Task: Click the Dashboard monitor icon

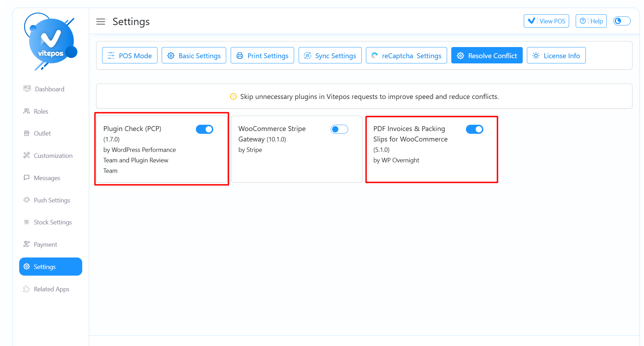Action: (27, 89)
